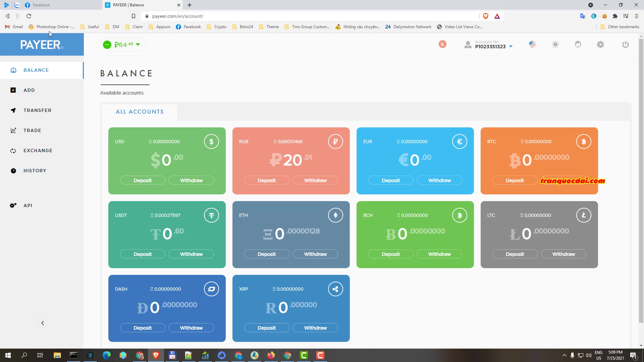Click the notifications badge showing 6

(x=442, y=44)
